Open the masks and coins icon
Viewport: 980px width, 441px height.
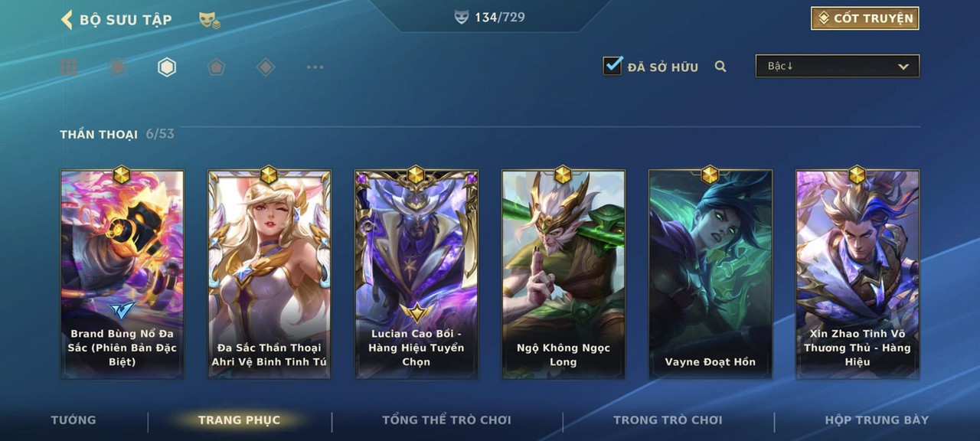coord(210,20)
